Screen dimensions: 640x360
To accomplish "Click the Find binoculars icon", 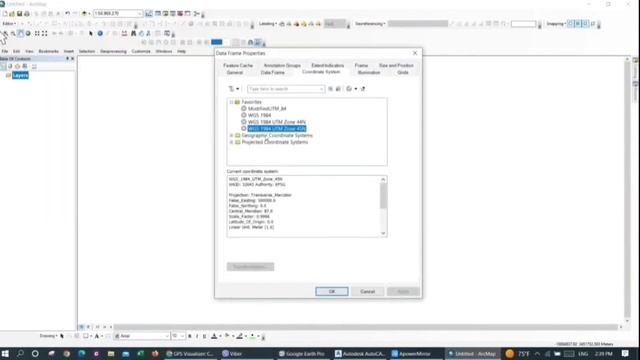I will click(133, 33).
